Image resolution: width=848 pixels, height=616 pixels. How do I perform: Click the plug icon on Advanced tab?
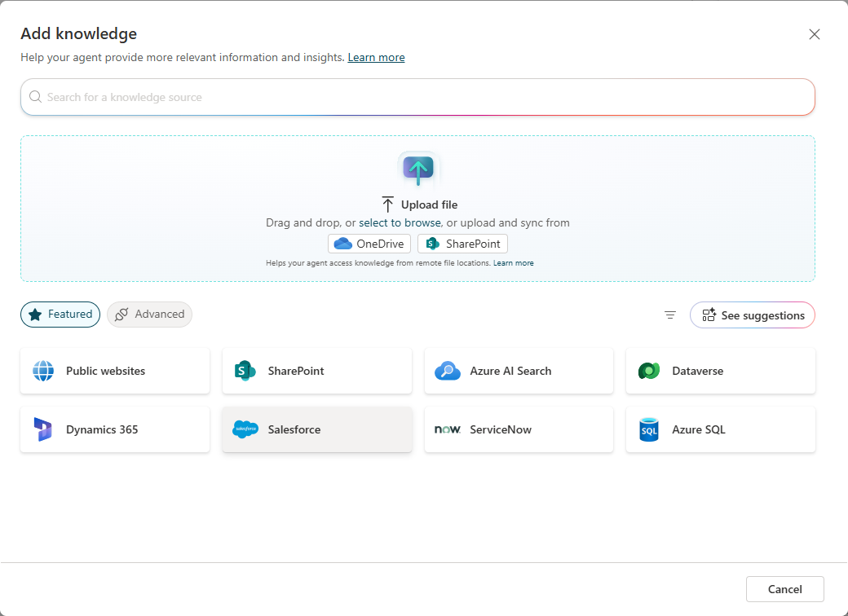(121, 315)
